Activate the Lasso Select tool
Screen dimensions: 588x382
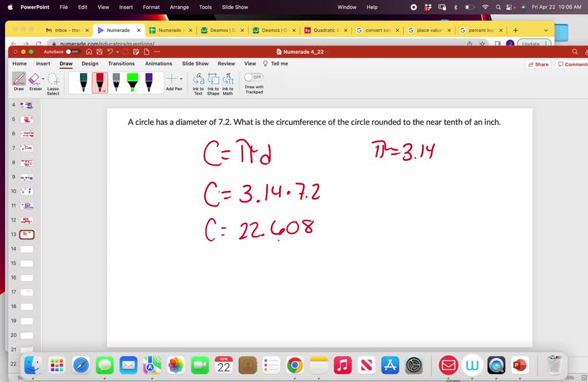tap(53, 81)
